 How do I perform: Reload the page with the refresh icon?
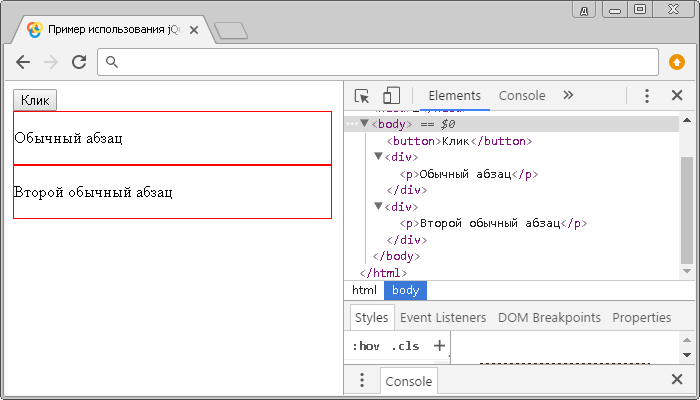(x=79, y=62)
